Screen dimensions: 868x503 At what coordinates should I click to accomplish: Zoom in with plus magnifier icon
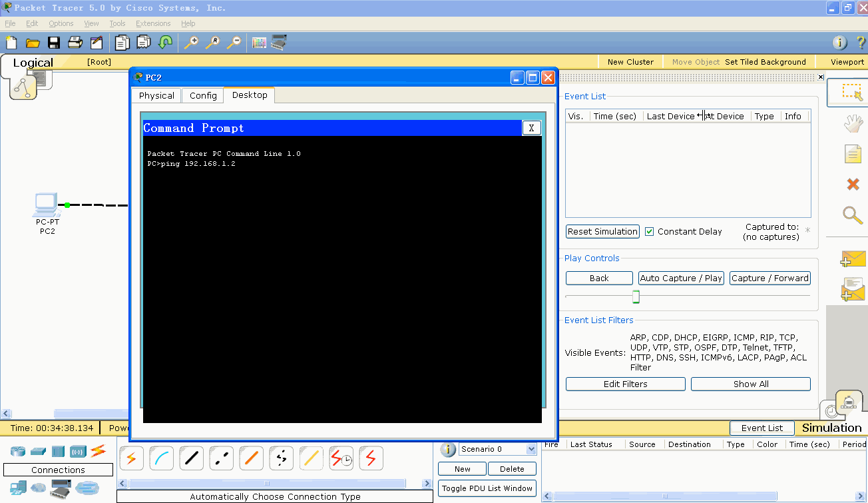click(191, 43)
